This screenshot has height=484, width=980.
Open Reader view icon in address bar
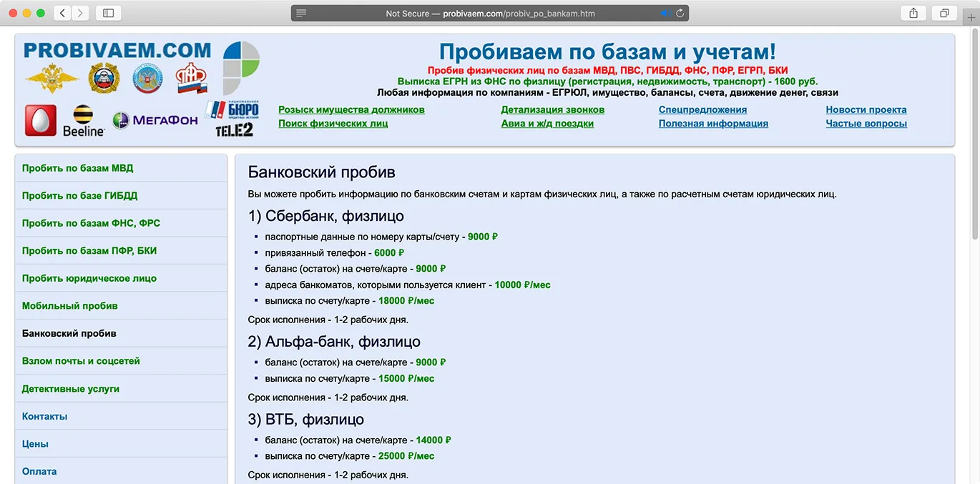[x=301, y=13]
